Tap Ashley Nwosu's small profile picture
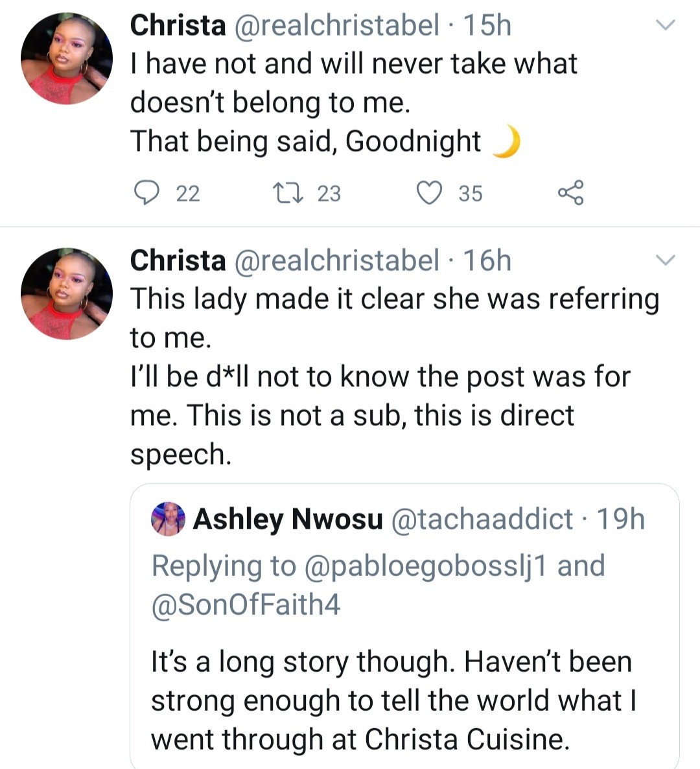 (x=168, y=519)
